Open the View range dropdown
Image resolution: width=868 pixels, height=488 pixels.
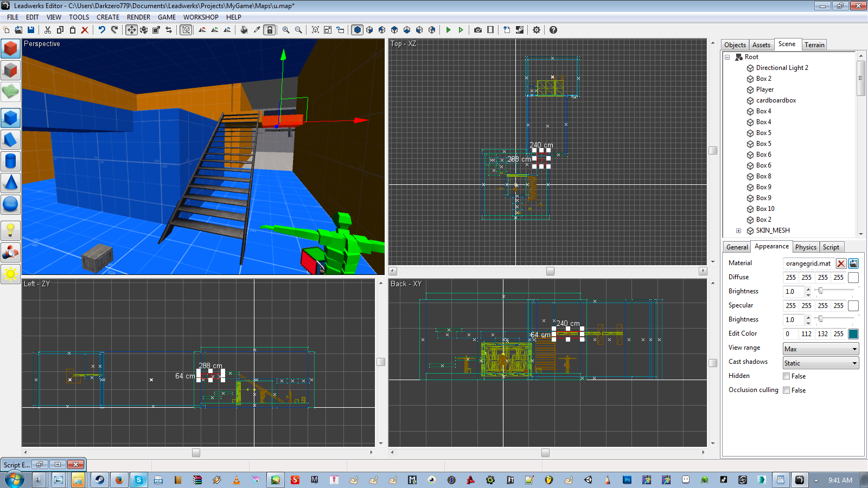(x=821, y=349)
